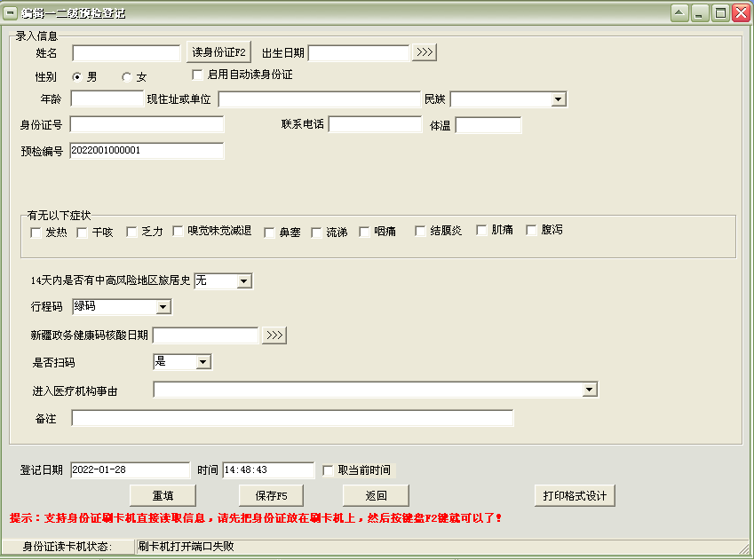Click the 身份证读卡机状态 status label
The width and height of the screenshot is (754, 560).
point(67,547)
